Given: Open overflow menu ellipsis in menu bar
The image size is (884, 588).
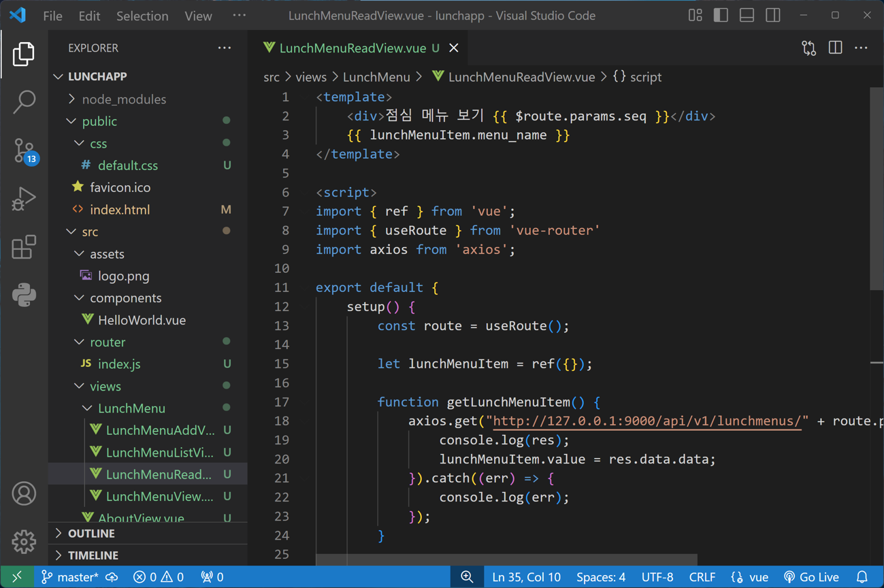Looking at the screenshot, I should tap(239, 15).
